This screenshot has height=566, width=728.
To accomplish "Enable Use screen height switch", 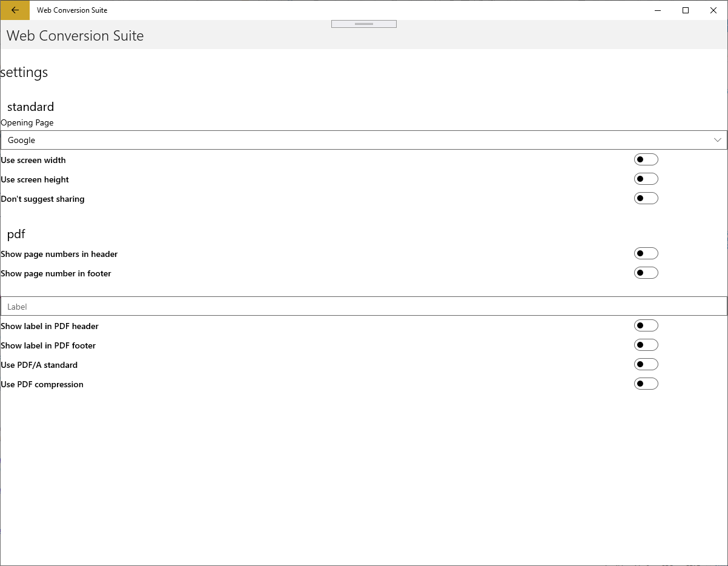I will [646, 179].
